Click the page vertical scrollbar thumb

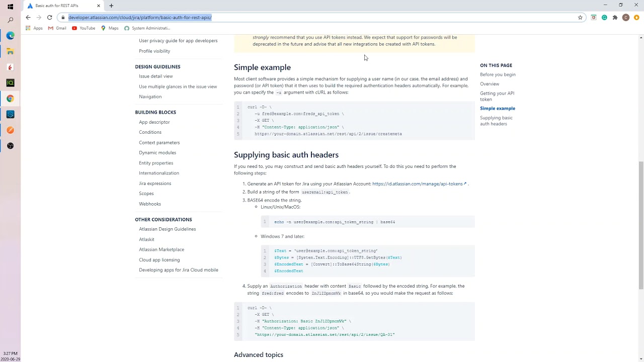pyautogui.click(x=641, y=225)
